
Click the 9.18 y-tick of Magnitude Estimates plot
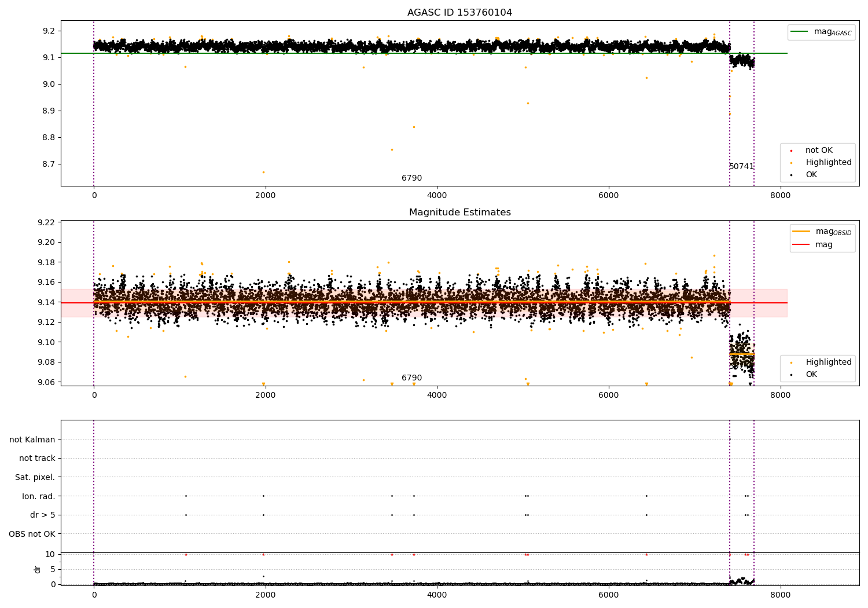pos(47,263)
